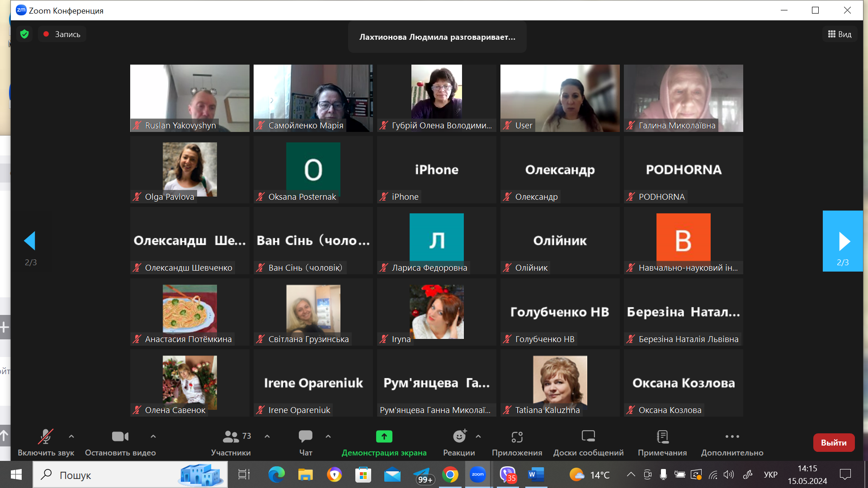Image resolution: width=868 pixels, height=488 pixels.
Task: Open the Реакции reactions icon
Action: [x=459, y=437]
